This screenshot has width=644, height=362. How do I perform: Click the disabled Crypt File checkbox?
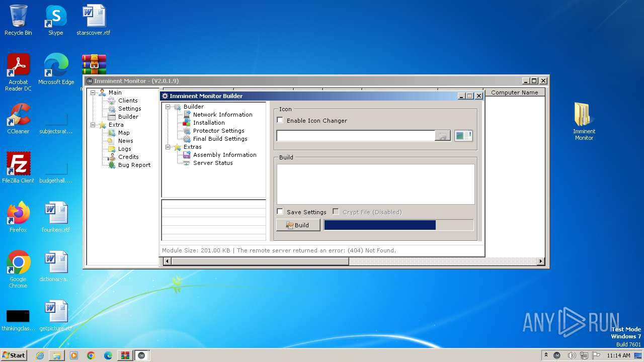click(x=336, y=212)
